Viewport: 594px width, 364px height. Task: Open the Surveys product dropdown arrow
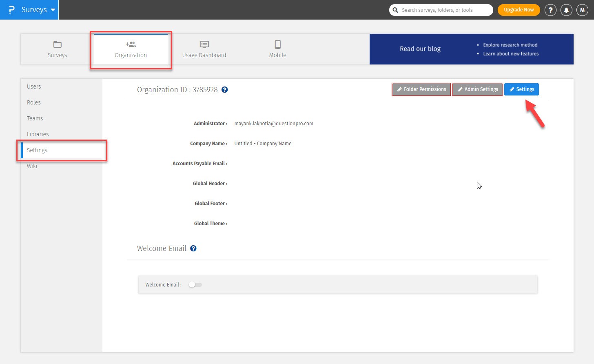click(x=53, y=10)
